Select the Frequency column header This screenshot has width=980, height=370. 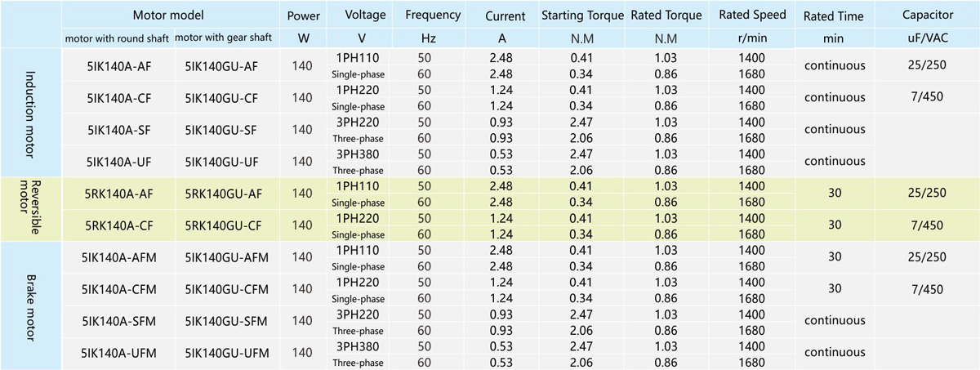pos(432,16)
